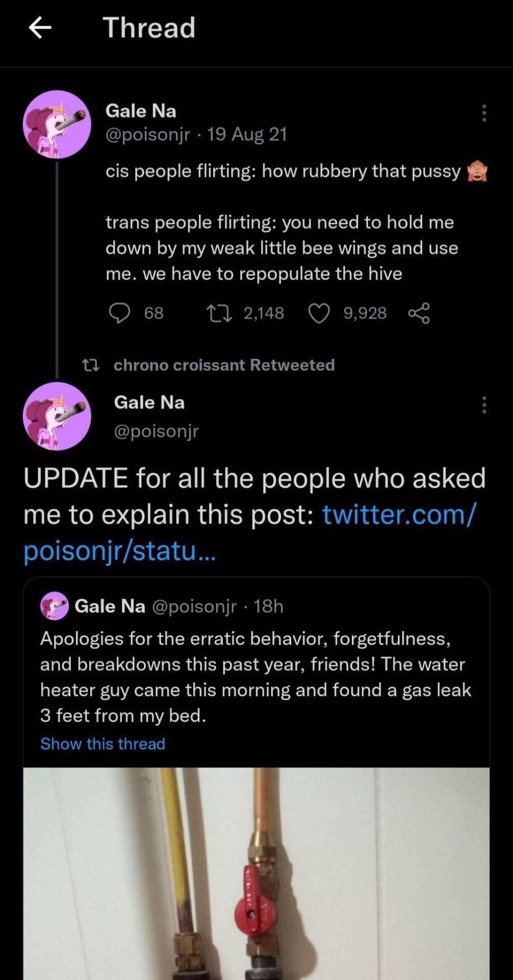Tap the back arrow icon
Viewport: 513px width, 980px height.
pyautogui.click(x=40, y=28)
